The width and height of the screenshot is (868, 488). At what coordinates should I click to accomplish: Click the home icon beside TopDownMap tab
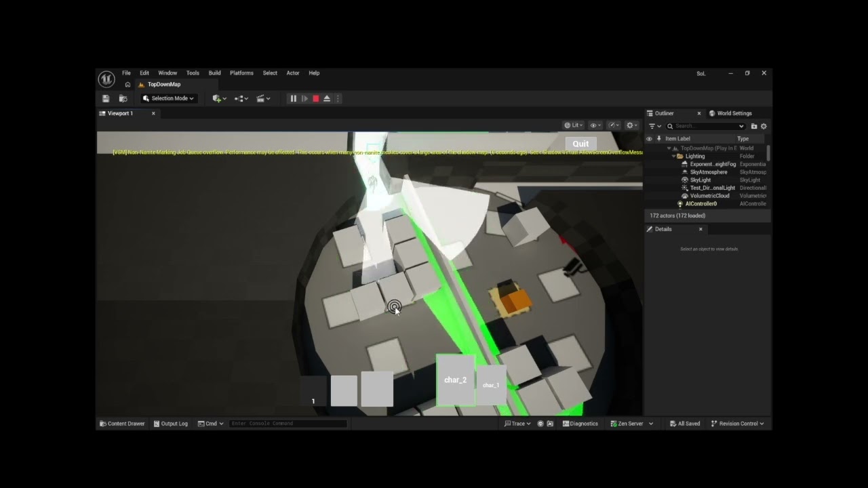127,85
